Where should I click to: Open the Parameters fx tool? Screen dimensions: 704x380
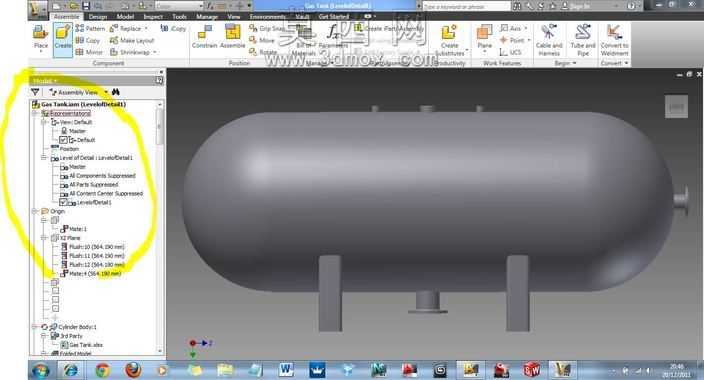coord(334,36)
